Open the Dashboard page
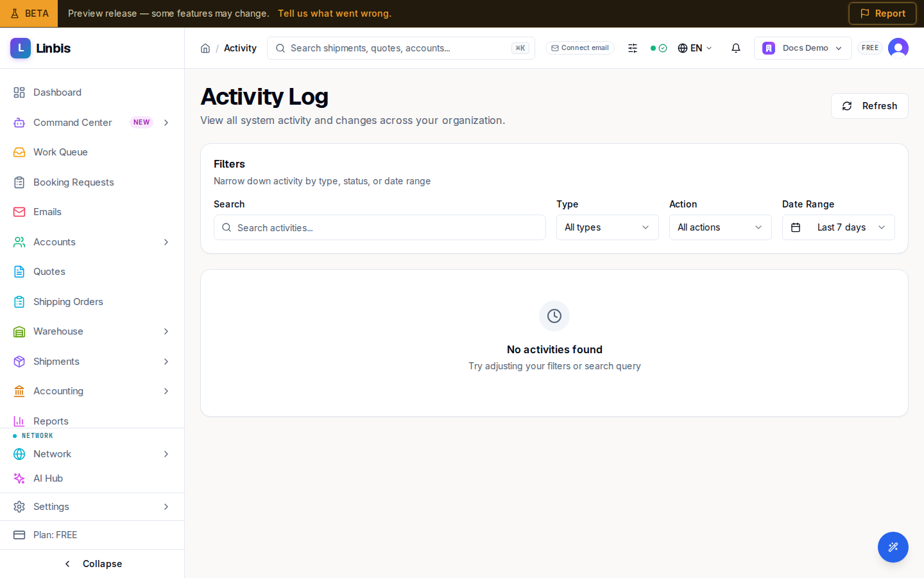This screenshot has width=924, height=578. (x=92, y=92)
